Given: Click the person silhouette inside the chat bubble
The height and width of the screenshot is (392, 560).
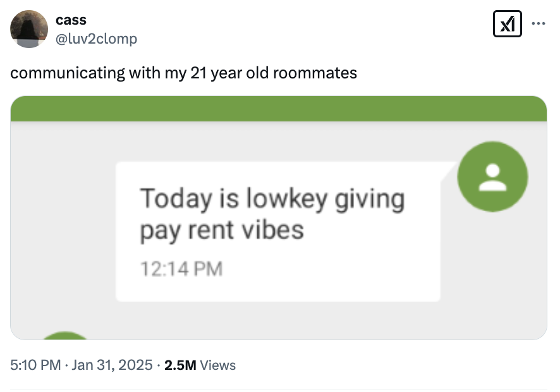Looking at the screenshot, I should click(492, 176).
